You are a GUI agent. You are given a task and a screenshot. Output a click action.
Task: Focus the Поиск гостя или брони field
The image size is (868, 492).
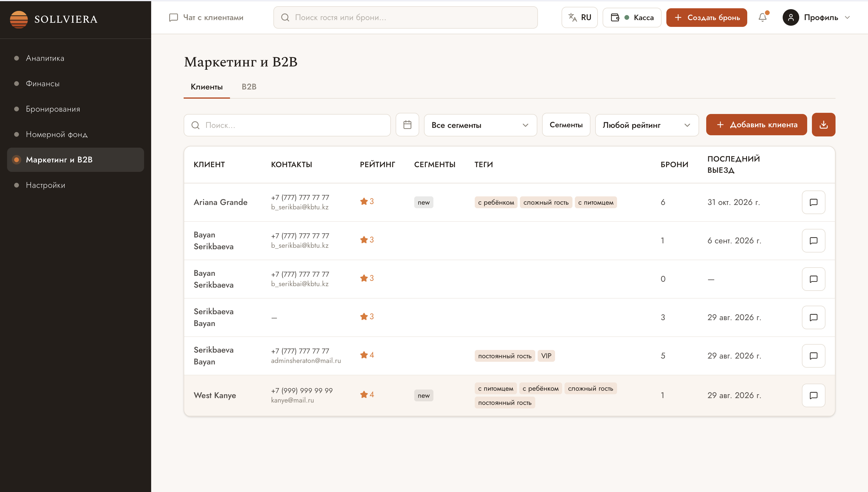point(405,18)
